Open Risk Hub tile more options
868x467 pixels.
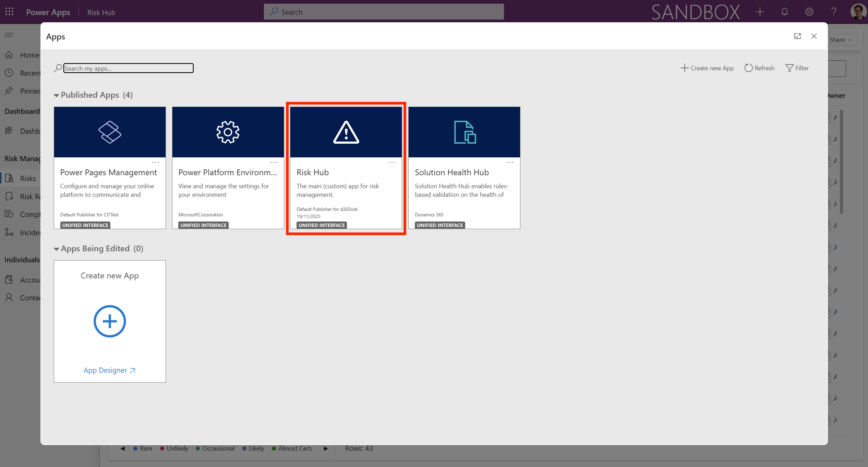(392, 162)
